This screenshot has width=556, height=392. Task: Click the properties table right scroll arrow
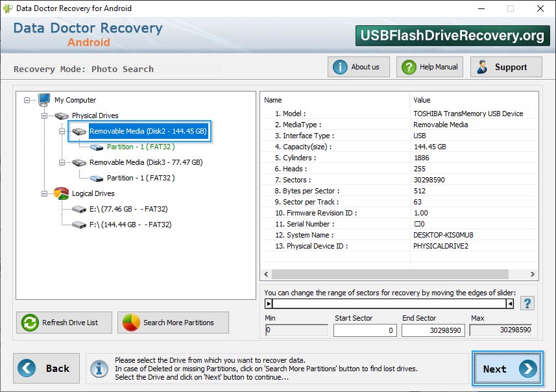(532, 275)
